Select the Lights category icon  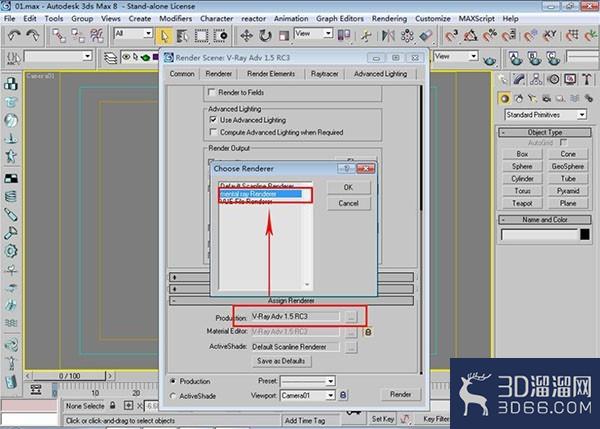(x=532, y=99)
